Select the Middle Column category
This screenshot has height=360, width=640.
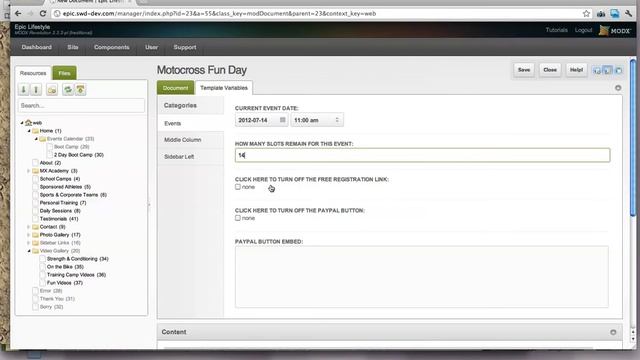[x=191, y=140]
